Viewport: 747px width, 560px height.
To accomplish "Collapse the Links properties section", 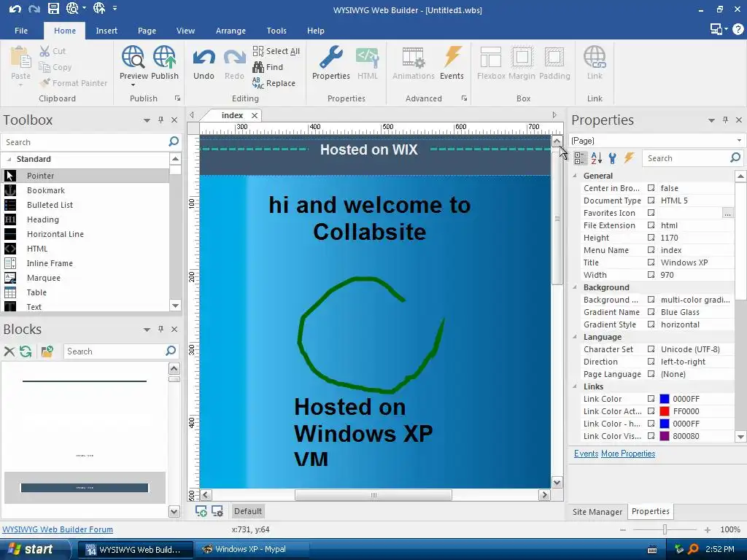I will [x=575, y=386].
